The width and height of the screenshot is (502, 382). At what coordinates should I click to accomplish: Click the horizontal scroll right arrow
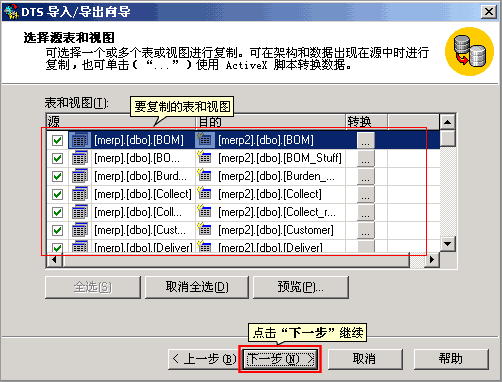[x=432, y=260]
